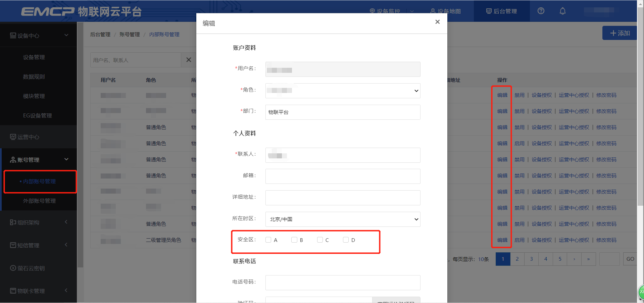Expand the 设备监控 top nav dropdown arrow
644x303 pixels.
412,11
